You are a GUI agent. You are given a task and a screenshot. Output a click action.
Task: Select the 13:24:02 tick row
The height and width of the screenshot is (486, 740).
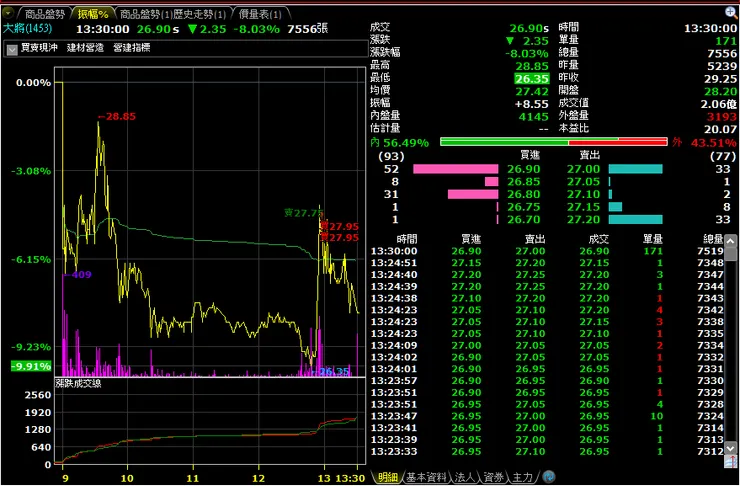pos(547,357)
